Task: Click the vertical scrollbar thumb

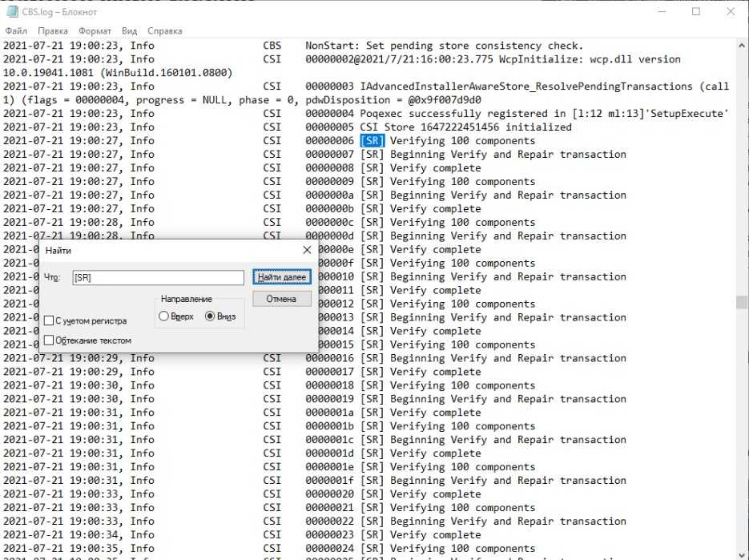Action: pyautogui.click(x=742, y=302)
